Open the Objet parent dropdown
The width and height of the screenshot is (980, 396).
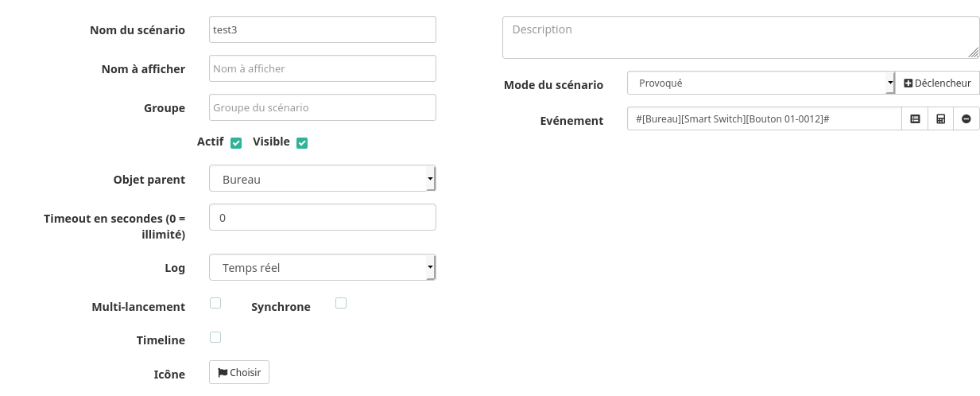(x=322, y=179)
